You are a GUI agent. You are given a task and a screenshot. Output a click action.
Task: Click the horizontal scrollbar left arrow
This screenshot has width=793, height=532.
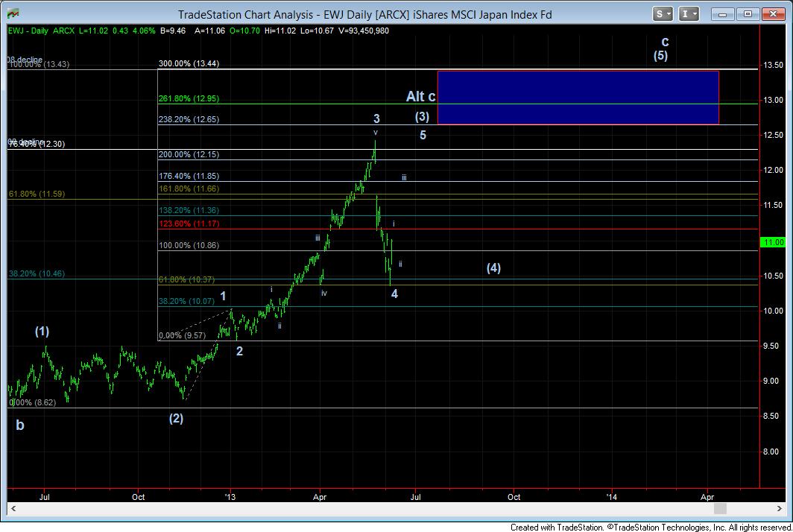13,508
